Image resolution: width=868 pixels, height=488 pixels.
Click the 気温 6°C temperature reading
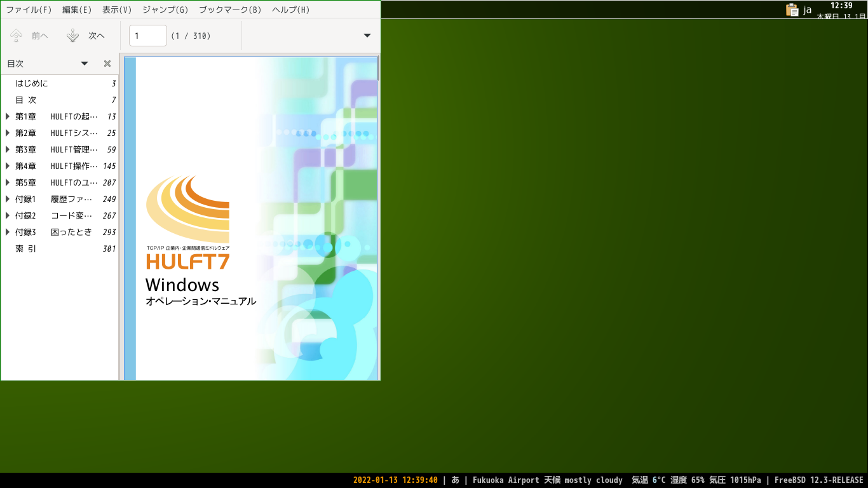[x=649, y=480]
